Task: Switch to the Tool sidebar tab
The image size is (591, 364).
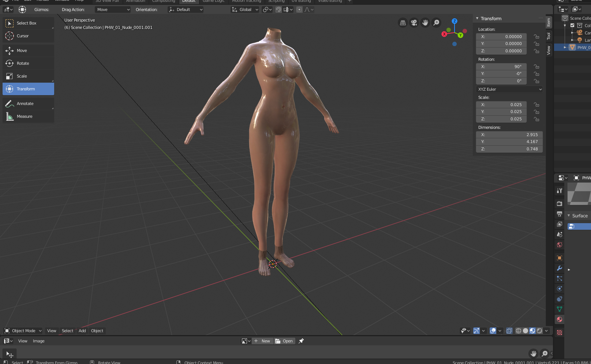Action: coord(549,36)
